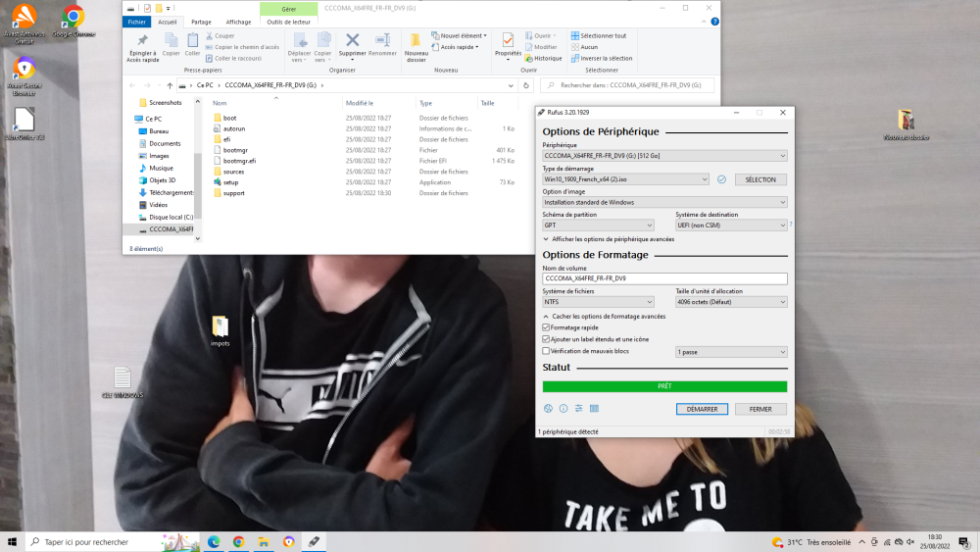The height and width of the screenshot is (552, 980).
Task: Click the Gérer contextual tab
Action: point(289,9)
